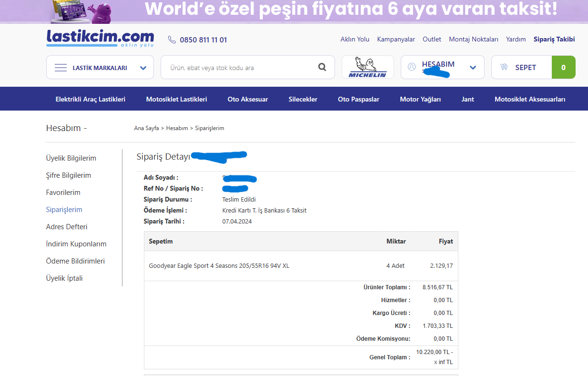Open Üyelik Bilgilerim in sidebar

pyautogui.click(x=71, y=158)
